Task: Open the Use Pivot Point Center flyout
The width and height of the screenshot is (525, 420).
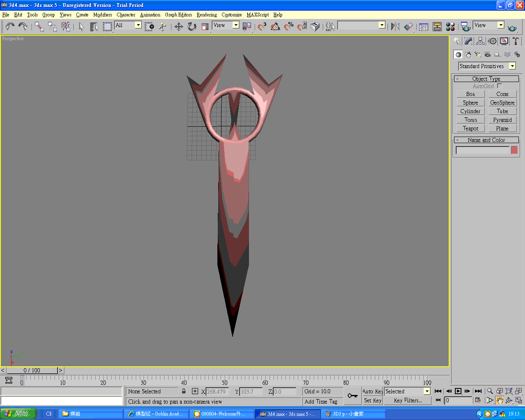Action: point(247,27)
